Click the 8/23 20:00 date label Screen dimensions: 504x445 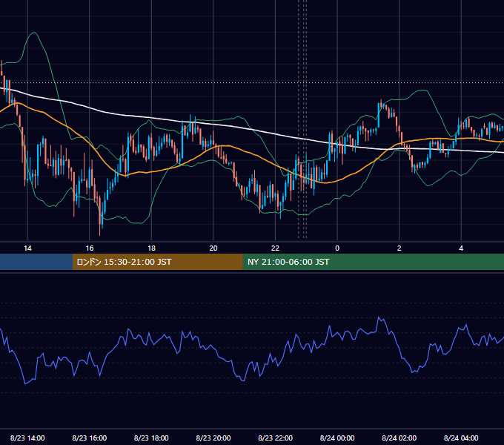tap(213, 438)
